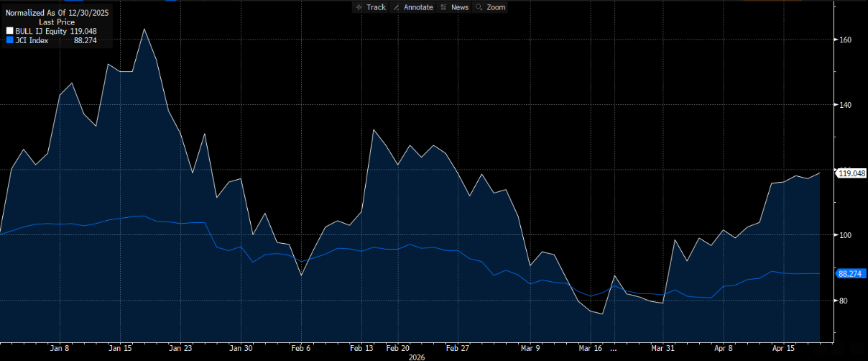Screen dimensions: 868x361
Task: Click the Last Price legend header
Action: [56, 22]
